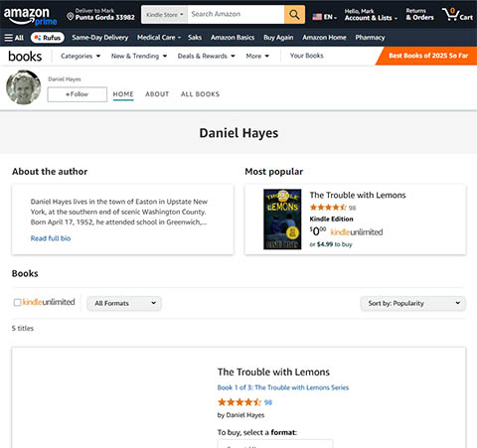Click the Search Amazon input field
This screenshot has width=477, height=448.
pos(236,15)
